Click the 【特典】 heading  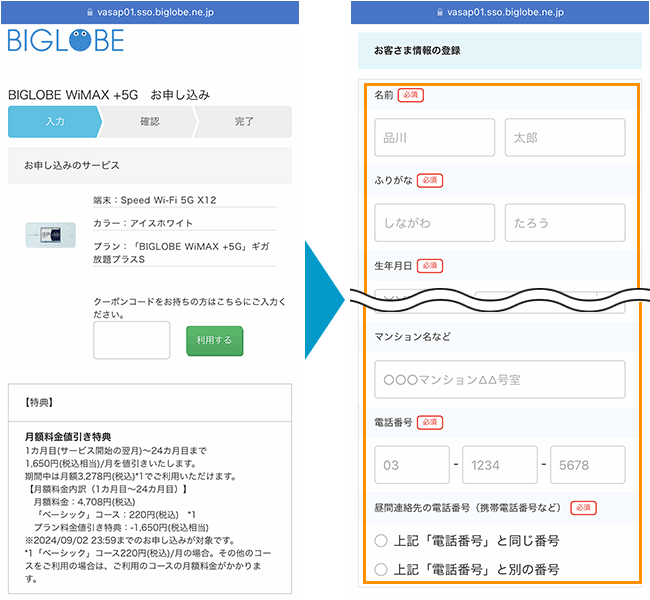[39, 402]
